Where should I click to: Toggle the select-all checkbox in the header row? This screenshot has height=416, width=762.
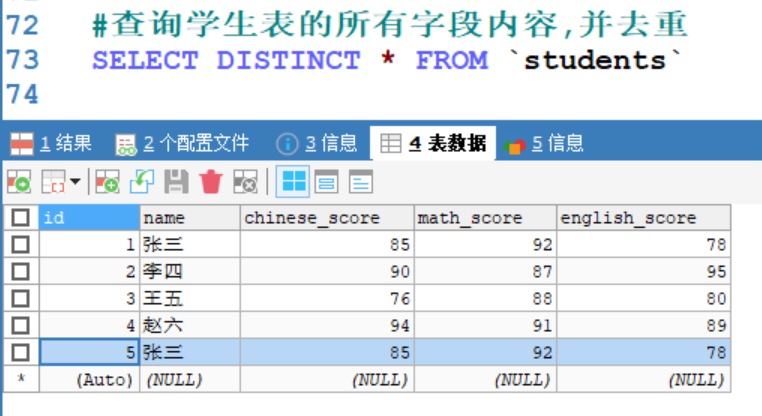[20, 218]
